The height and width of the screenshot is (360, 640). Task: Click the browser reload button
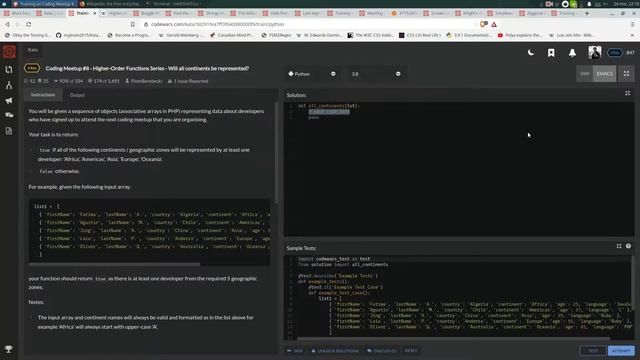[28, 24]
